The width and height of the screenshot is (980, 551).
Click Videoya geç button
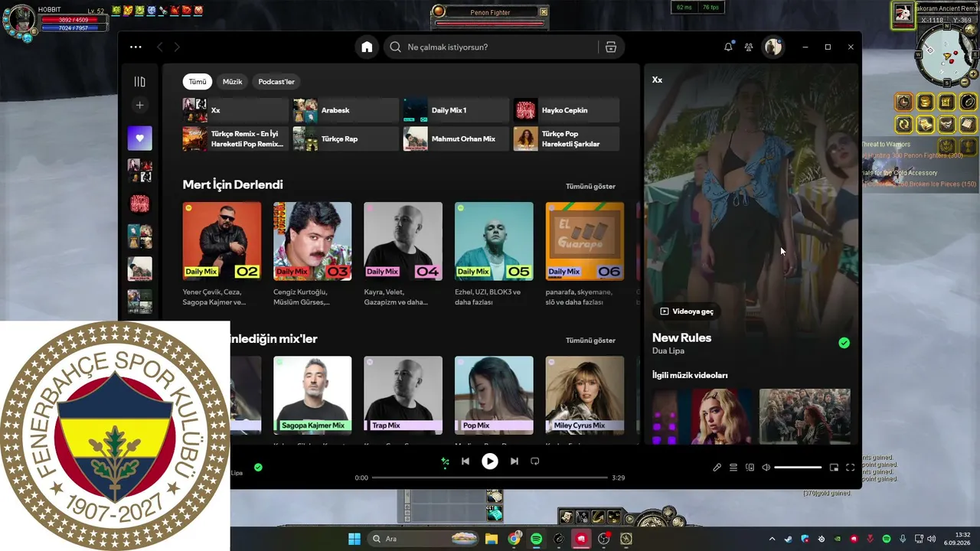click(x=687, y=311)
